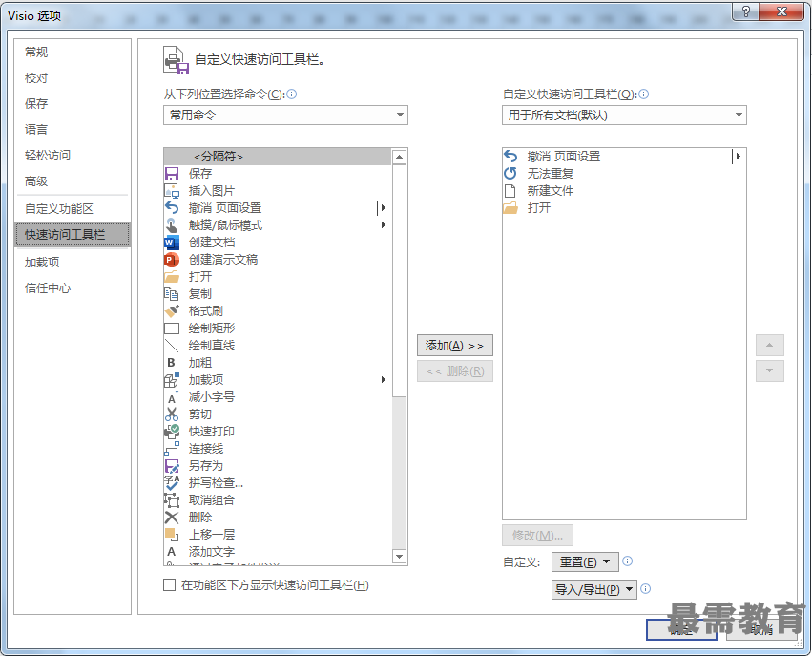
Task: Select the Copy (复制) icon
Action: click(x=172, y=294)
